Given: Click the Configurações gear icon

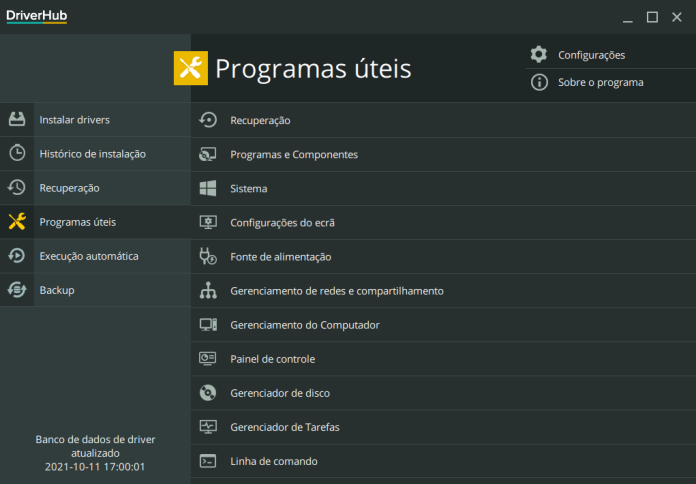Looking at the screenshot, I should coord(539,54).
